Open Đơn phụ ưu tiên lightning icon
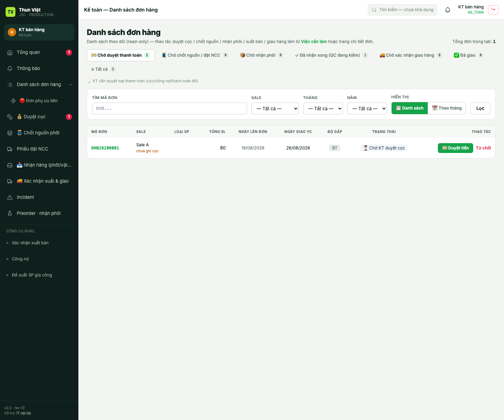 pyautogui.click(x=13, y=101)
